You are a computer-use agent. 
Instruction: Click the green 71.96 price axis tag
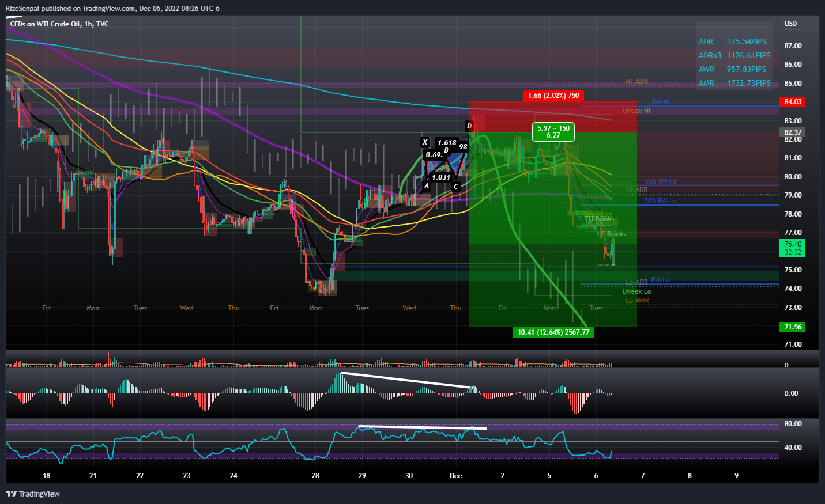(x=793, y=327)
